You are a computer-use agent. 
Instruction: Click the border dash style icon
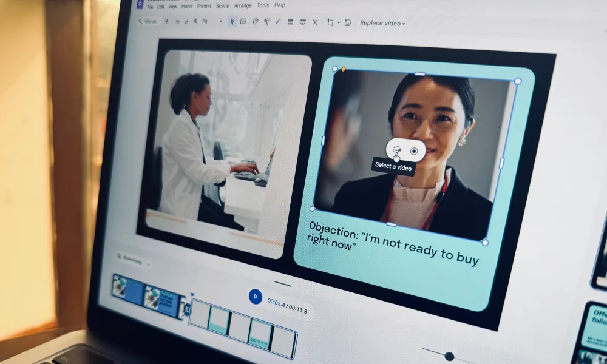click(303, 22)
